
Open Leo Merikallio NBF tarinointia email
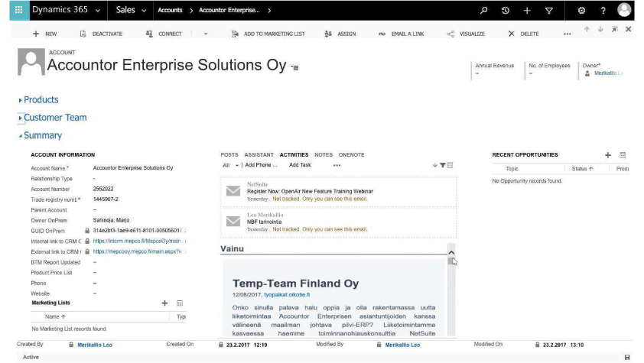point(338,222)
